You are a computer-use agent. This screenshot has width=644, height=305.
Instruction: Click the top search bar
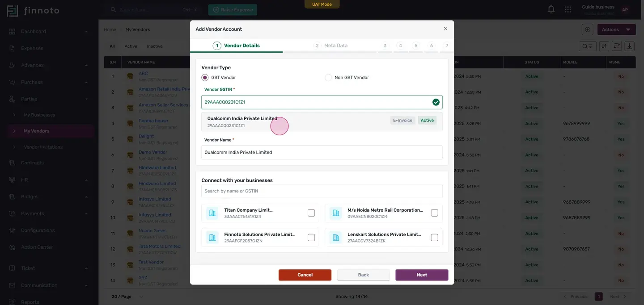[x=154, y=10]
